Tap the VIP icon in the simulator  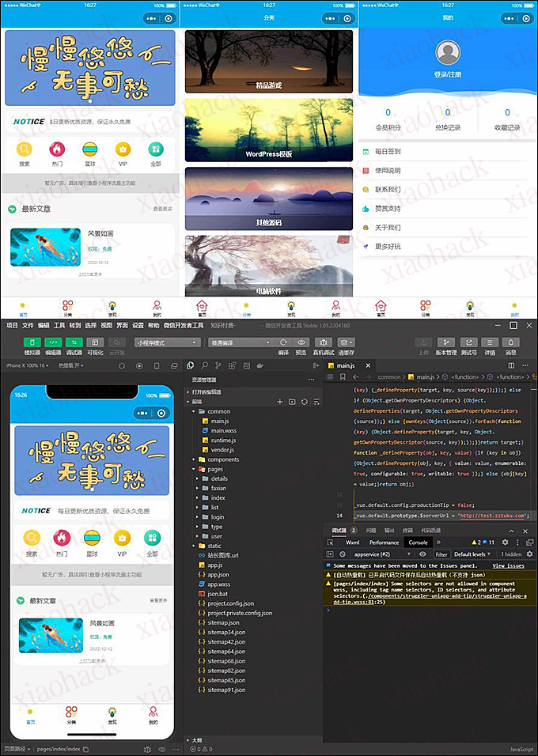click(x=122, y=542)
